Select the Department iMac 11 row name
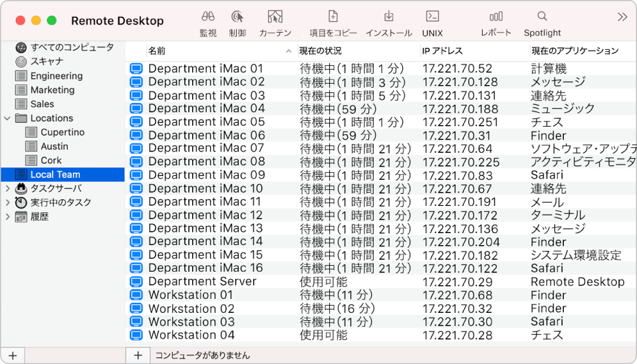The image size is (637, 364). click(204, 202)
